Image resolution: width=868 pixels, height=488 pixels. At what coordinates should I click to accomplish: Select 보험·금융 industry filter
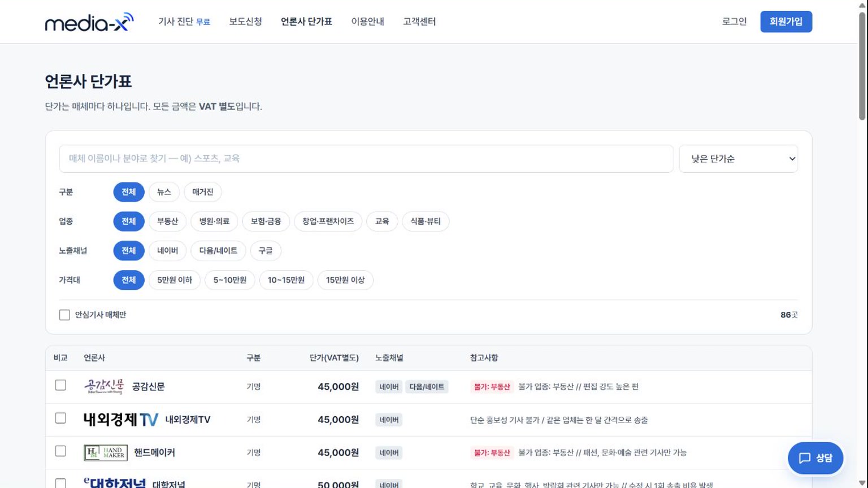click(266, 221)
